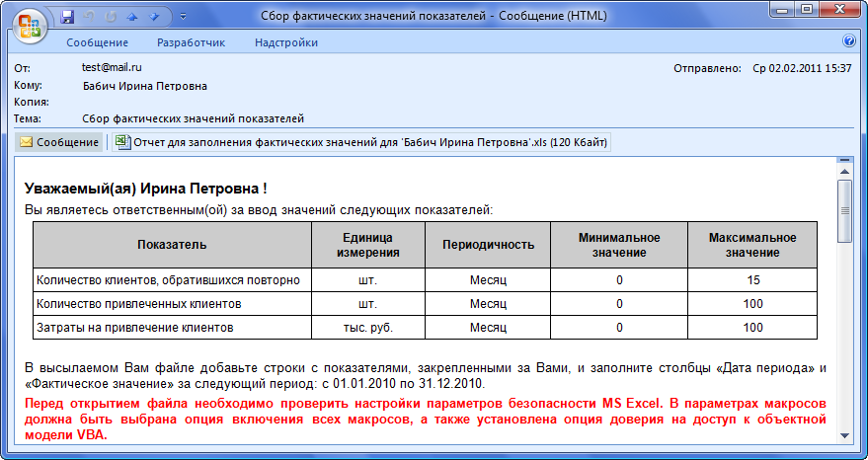Image resolution: width=868 pixels, height=460 pixels.
Task: Click the red security warning paragraph
Action: pos(426,420)
